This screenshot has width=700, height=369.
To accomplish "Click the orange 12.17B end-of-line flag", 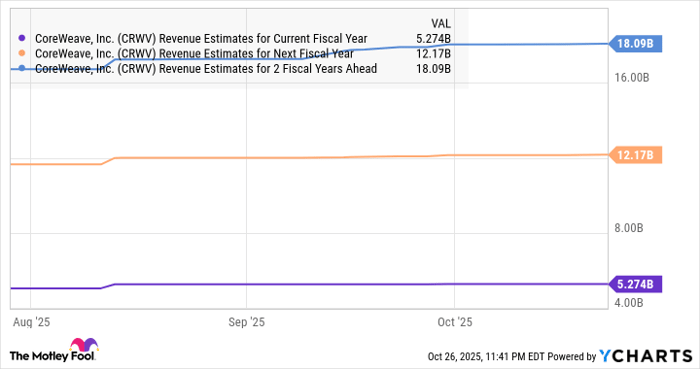I will [x=636, y=155].
